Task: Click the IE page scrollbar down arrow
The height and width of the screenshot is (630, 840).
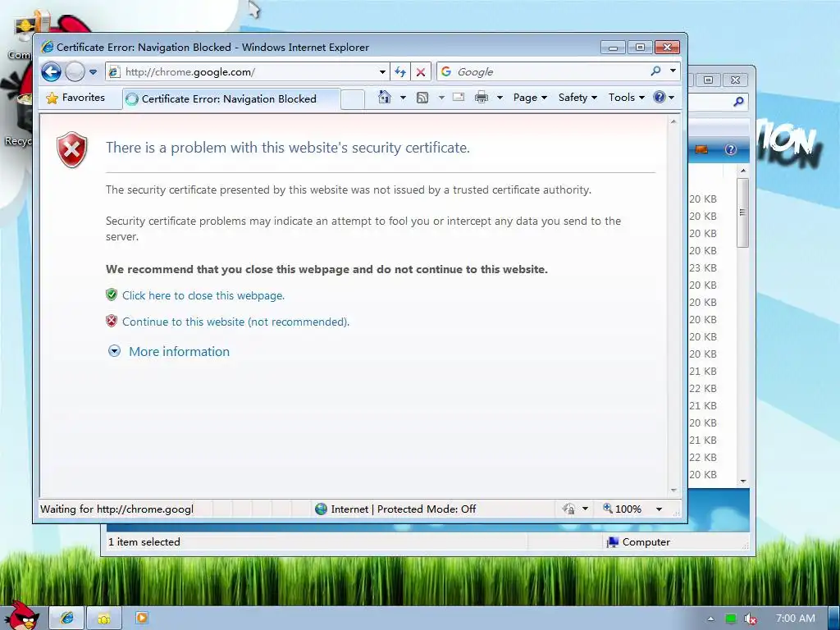Action: (x=673, y=491)
